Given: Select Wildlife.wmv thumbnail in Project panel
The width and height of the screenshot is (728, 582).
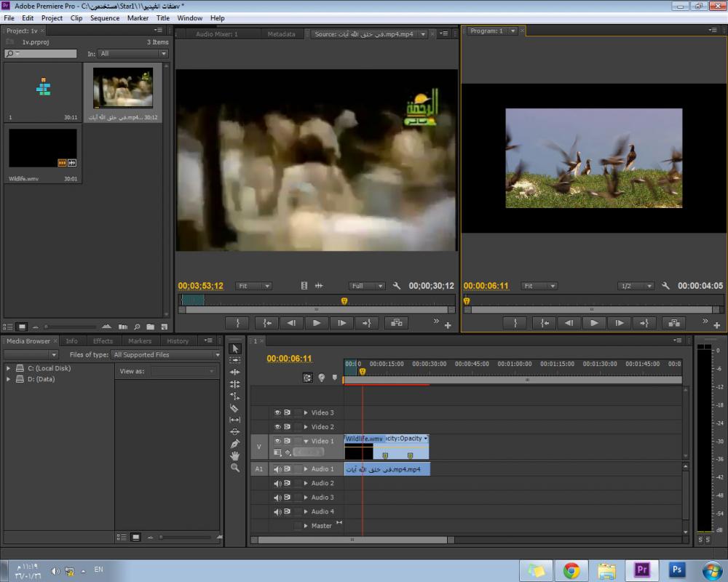Looking at the screenshot, I should click(43, 148).
